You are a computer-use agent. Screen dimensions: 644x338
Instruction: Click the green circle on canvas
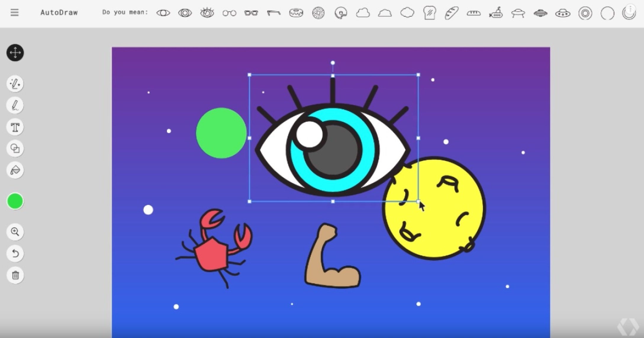[x=221, y=133]
